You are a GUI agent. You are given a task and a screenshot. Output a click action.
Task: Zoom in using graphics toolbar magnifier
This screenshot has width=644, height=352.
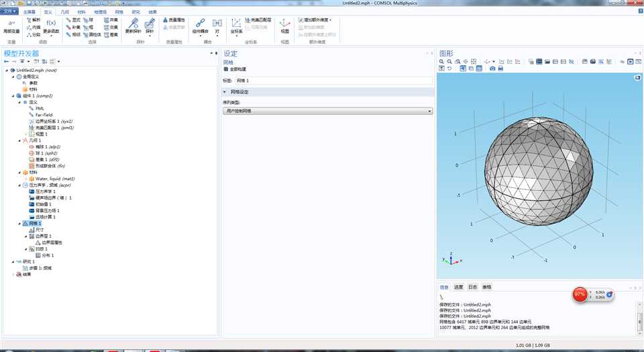coord(441,61)
